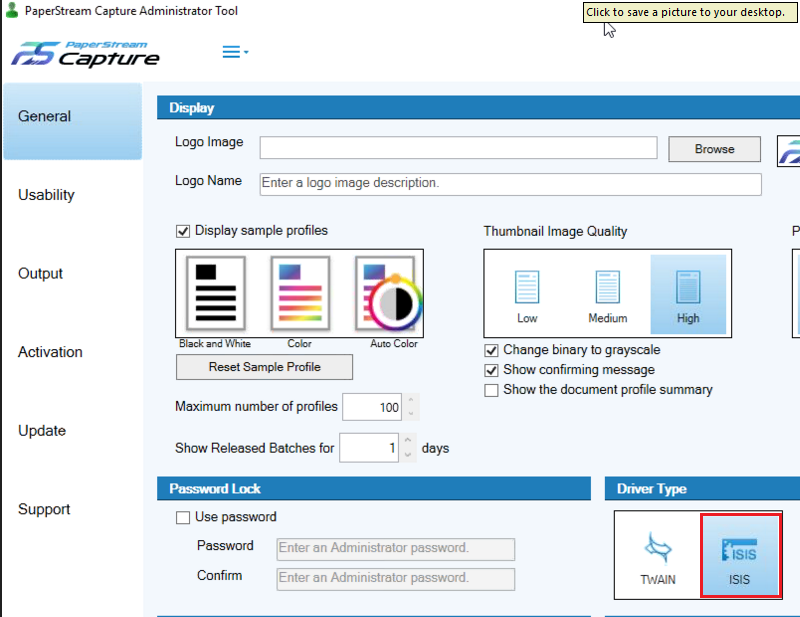
Task: Increase the maximum number of profiles
Action: (411, 401)
